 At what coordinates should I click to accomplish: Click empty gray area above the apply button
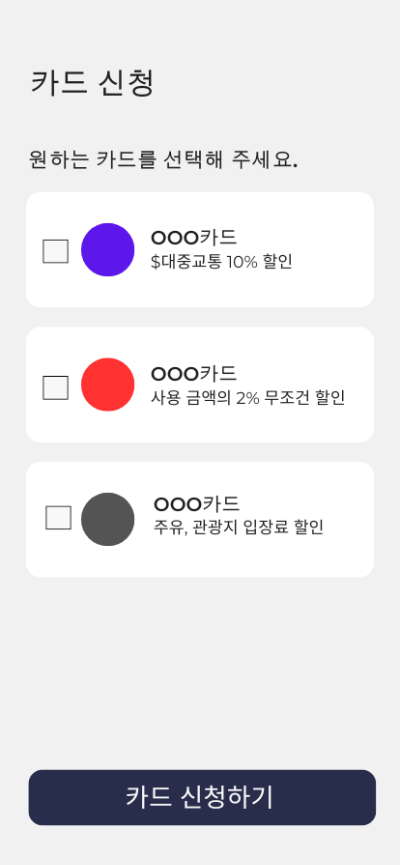pyautogui.click(x=200, y=673)
